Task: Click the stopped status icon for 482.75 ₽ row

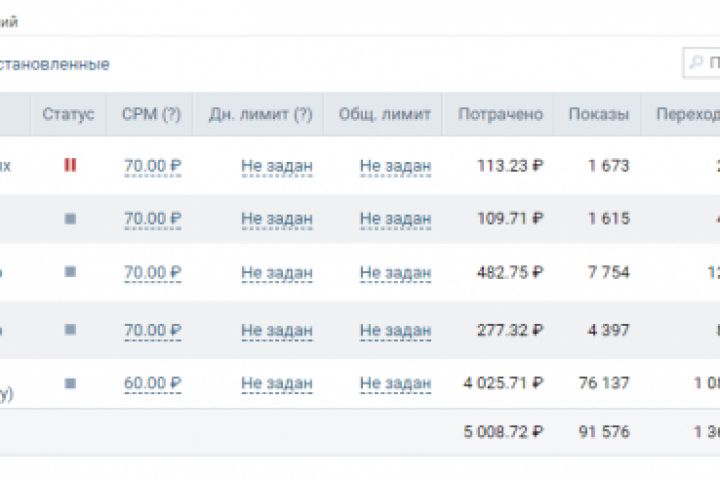Action: tap(69, 272)
